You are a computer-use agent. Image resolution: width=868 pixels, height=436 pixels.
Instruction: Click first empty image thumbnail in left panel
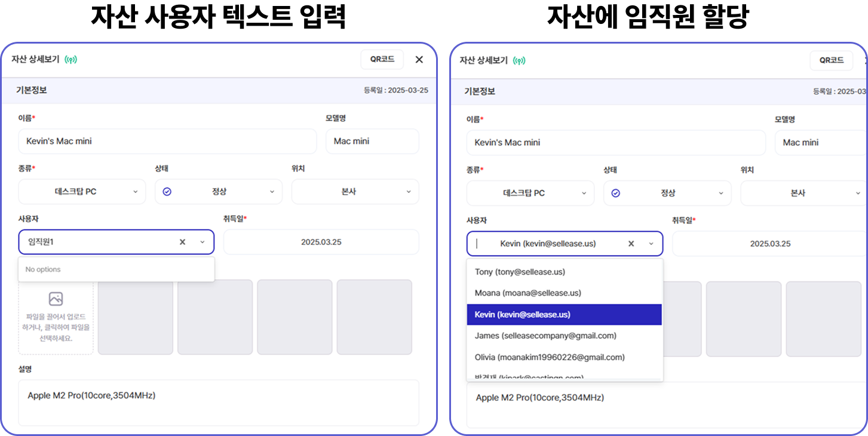(136, 317)
